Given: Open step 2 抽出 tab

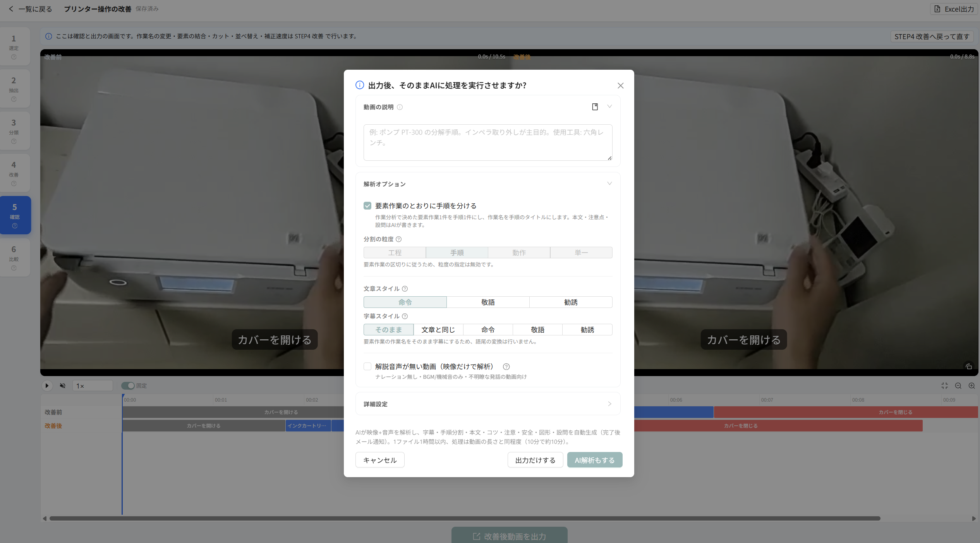Looking at the screenshot, I should pos(14,88).
